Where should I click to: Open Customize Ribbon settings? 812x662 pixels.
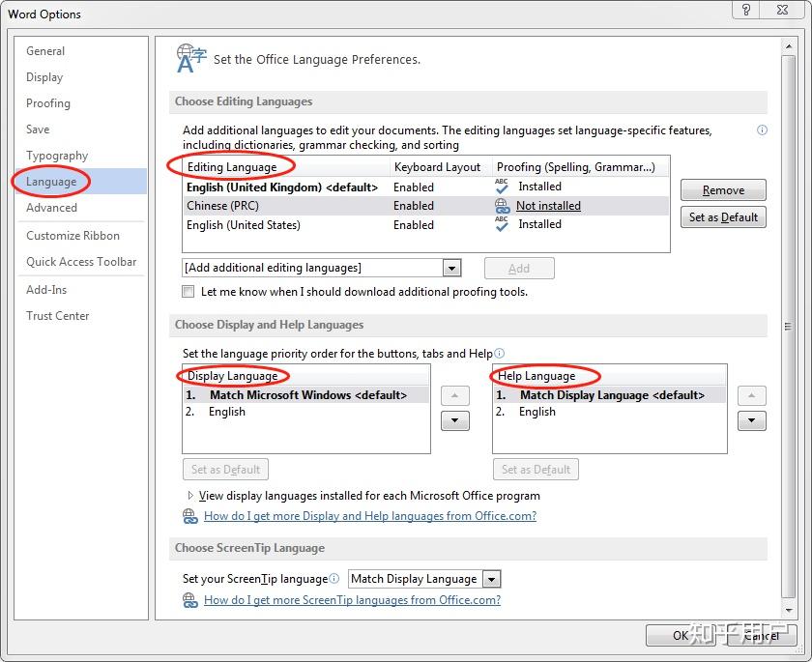click(x=73, y=236)
